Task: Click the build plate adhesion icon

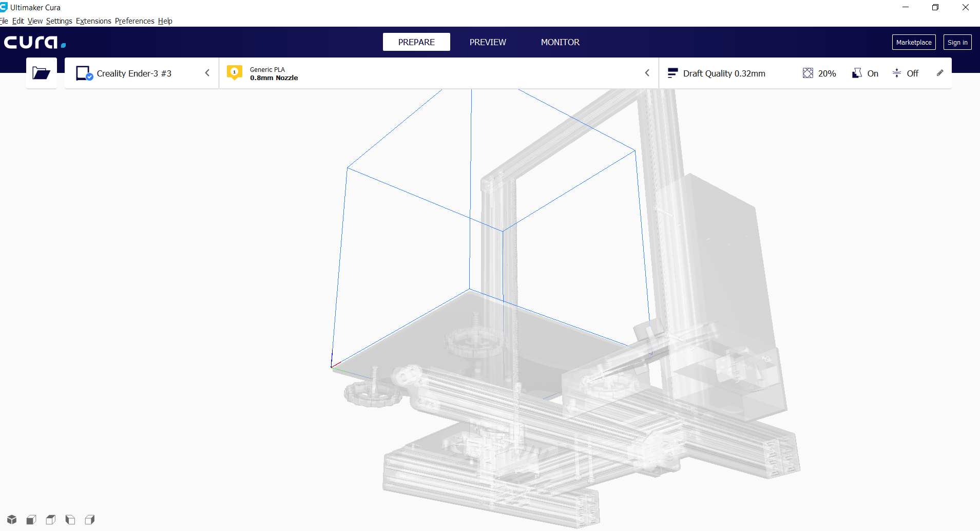Action: click(897, 73)
